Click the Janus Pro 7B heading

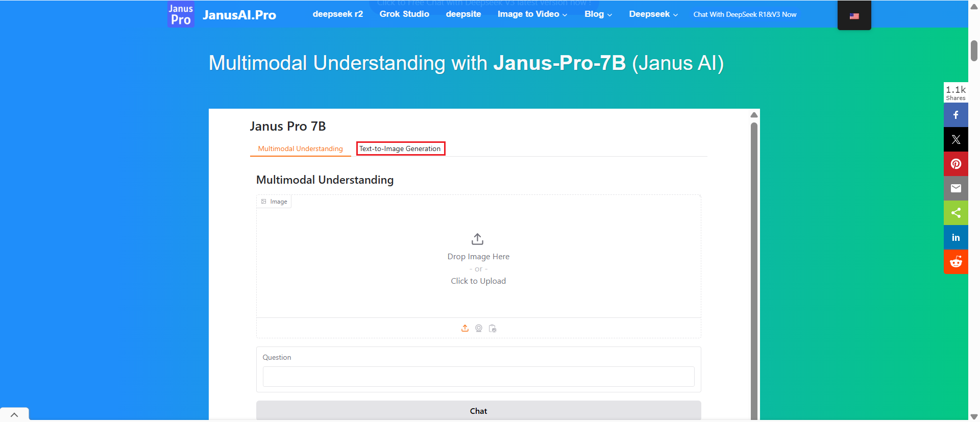(288, 126)
